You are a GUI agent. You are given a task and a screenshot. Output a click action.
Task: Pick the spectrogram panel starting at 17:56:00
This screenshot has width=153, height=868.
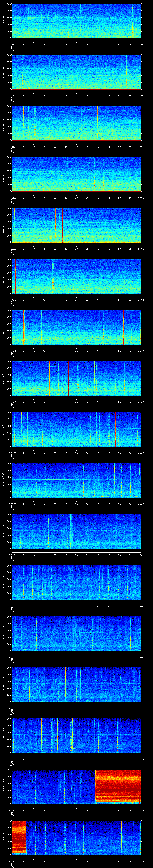click(x=76, y=531)
